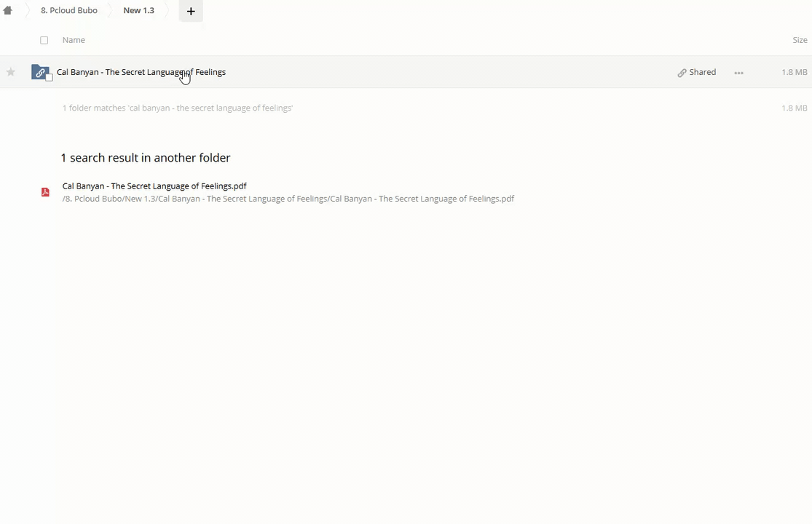Click the shared folder icon of Cal Banyan
This screenshot has height=524, width=812.
pos(40,72)
